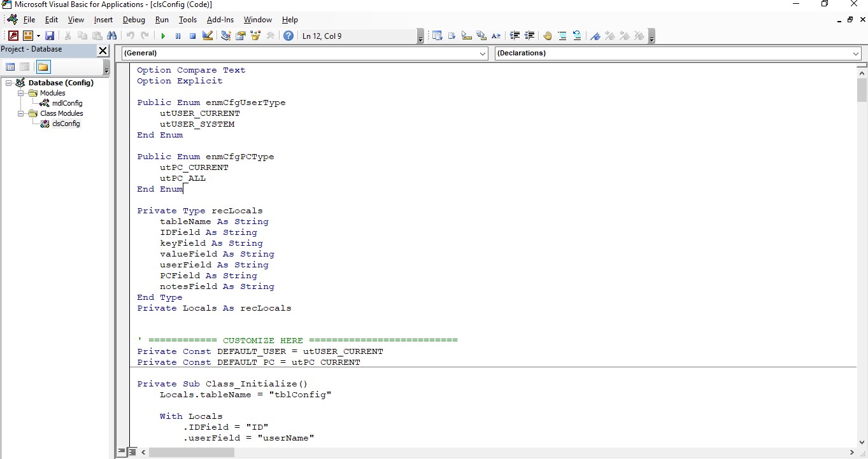
Task: Toggle the Folders view in Project Explorer
Action: point(43,66)
